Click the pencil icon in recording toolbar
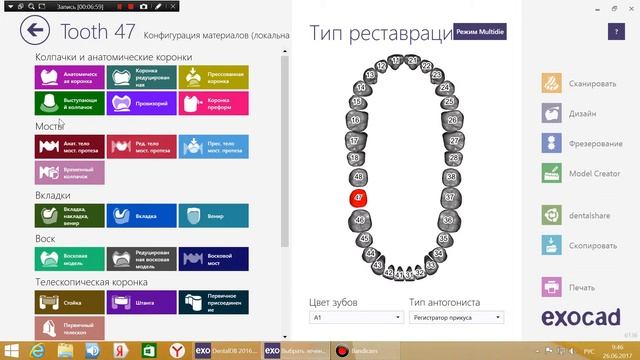640x360 pixels. click(x=158, y=7)
